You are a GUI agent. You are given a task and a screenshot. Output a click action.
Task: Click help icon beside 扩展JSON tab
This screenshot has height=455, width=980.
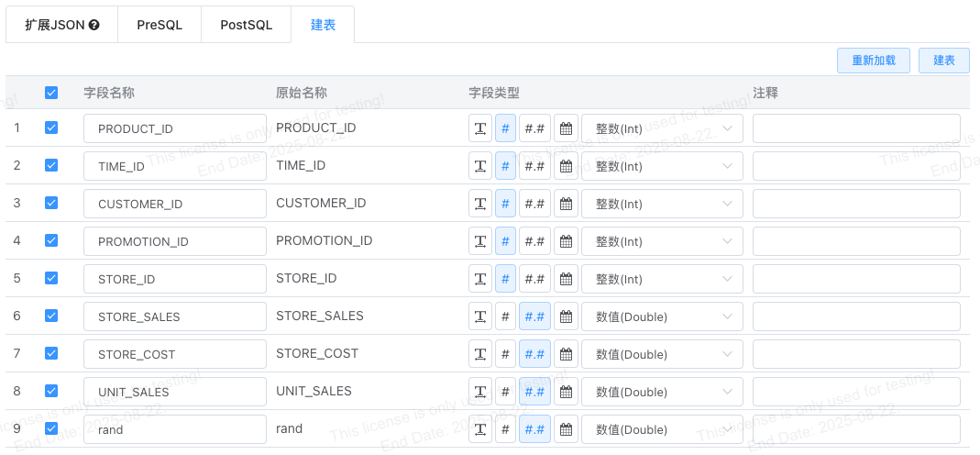94,25
